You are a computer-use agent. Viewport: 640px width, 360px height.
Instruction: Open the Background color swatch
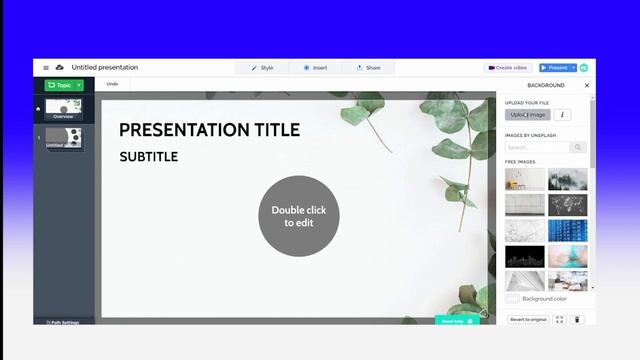click(512, 299)
